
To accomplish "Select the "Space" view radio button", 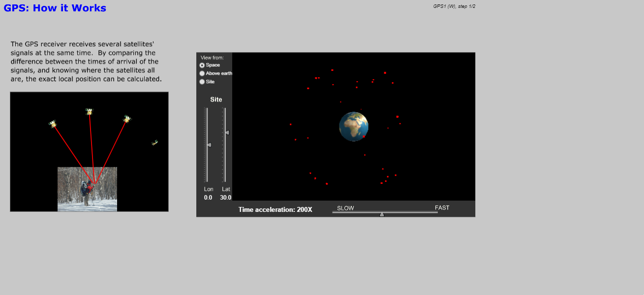I will click(x=202, y=65).
